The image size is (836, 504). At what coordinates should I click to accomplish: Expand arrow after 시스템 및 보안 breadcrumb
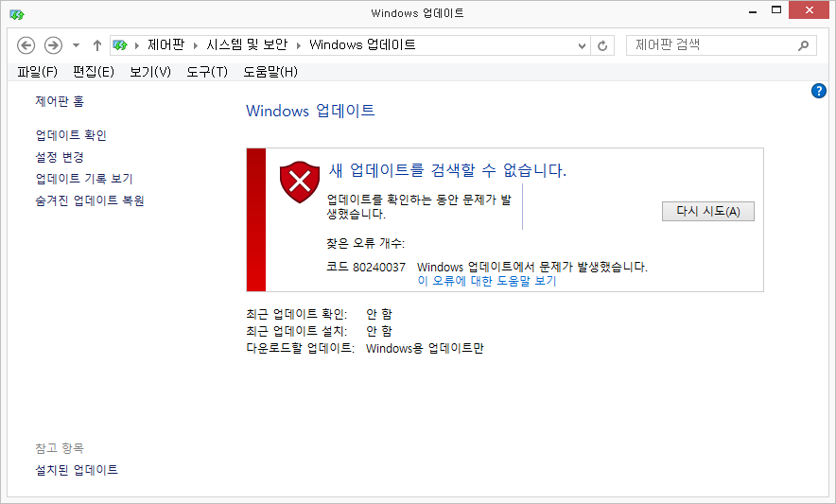299,45
